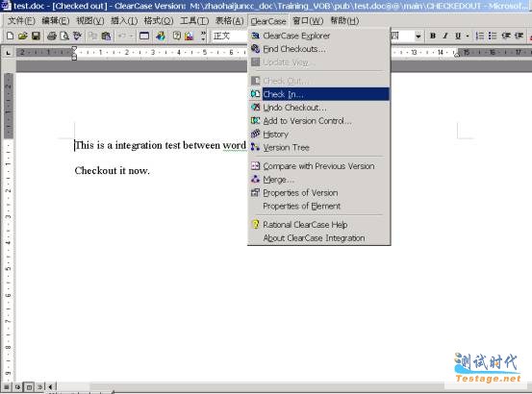Image resolution: width=532 pixels, height=394 pixels.
Task: Toggle Bold formatting
Action: (433, 36)
